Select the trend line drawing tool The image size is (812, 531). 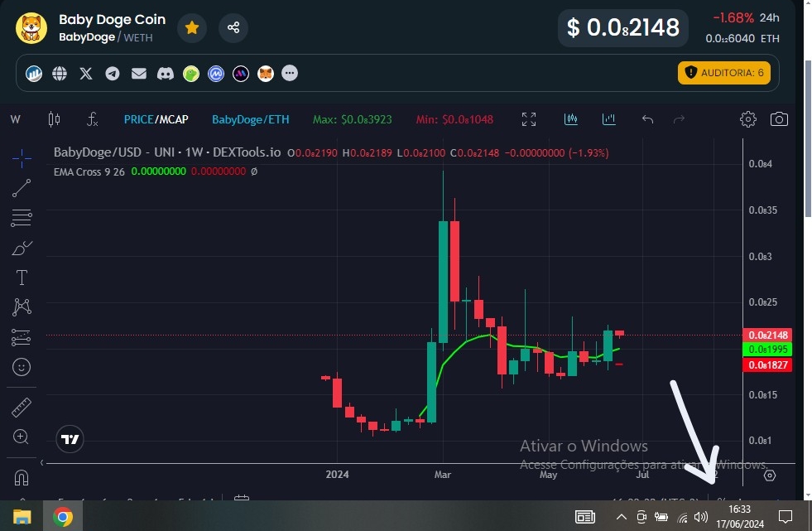pyautogui.click(x=22, y=188)
